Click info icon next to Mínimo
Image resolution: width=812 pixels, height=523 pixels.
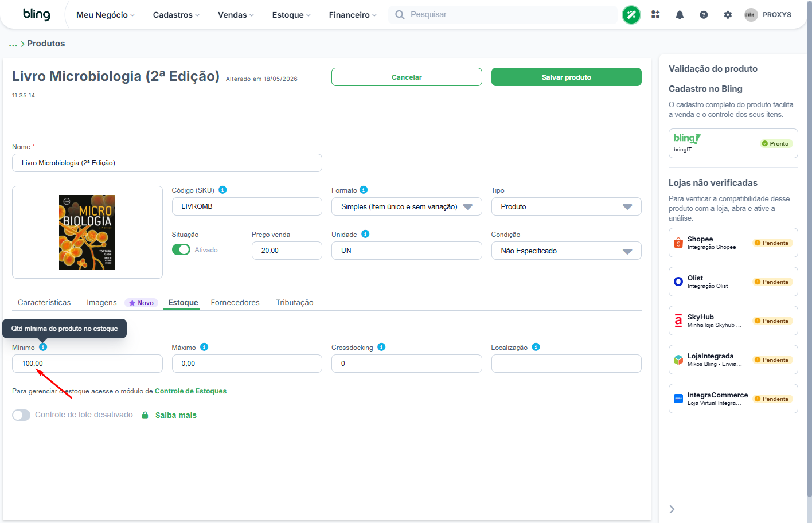(x=43, y=347)
